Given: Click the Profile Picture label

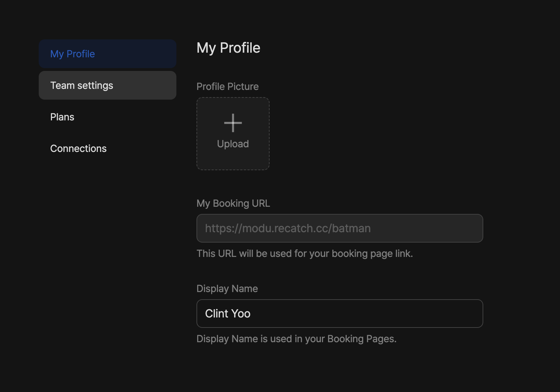Looking at the screenshot, I should click(x=227, y=87).
